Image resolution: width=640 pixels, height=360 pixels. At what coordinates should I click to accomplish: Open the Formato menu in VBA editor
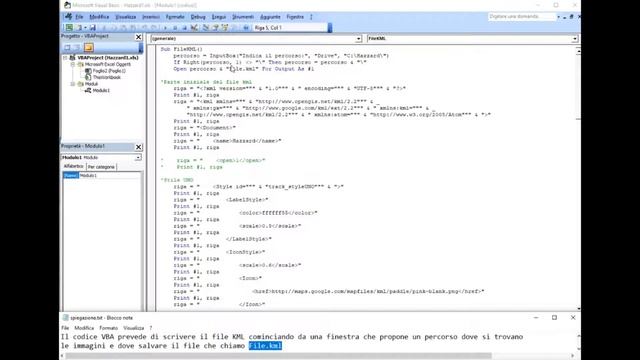tap(175, 17)
